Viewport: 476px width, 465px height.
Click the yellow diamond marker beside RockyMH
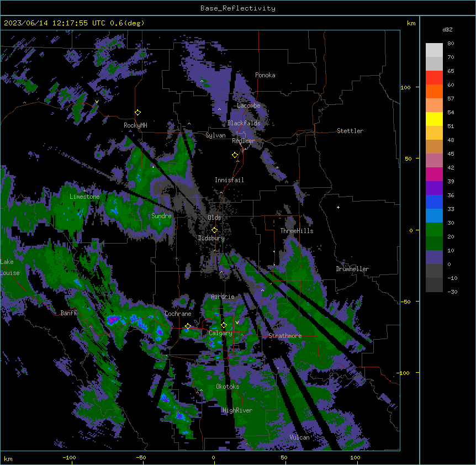tap(138, 113)
